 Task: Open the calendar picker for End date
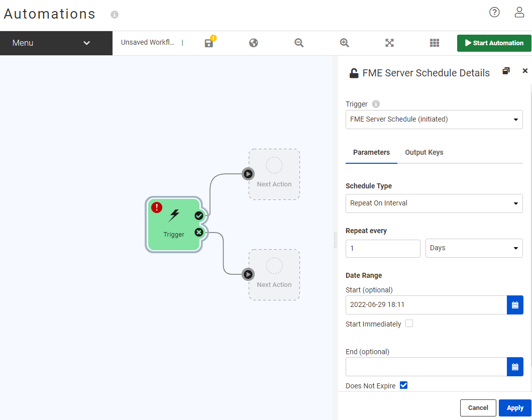pyautogui.click(x=515, y=367)
